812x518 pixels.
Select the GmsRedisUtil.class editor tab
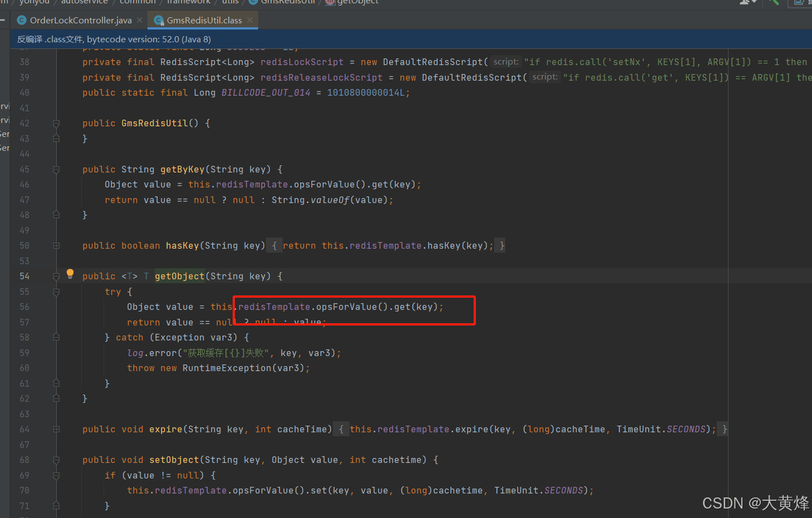[x=204, y=21]
